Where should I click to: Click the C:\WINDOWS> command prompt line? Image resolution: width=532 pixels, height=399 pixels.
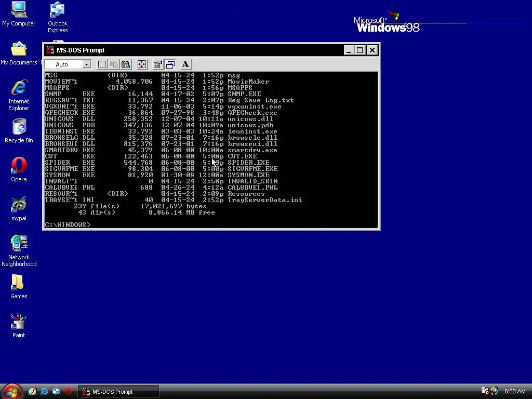[68, 225]
